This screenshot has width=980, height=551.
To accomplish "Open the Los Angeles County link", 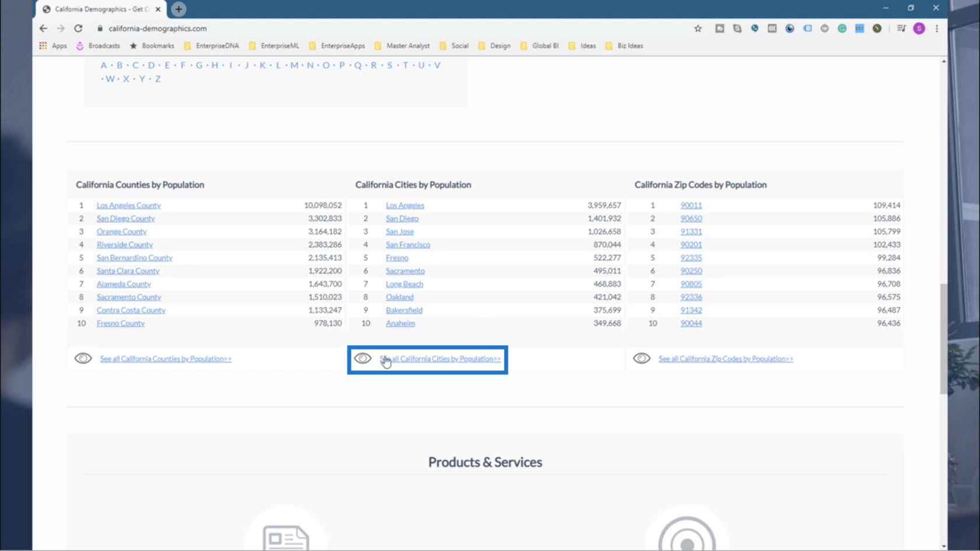I will coord(128,205).
